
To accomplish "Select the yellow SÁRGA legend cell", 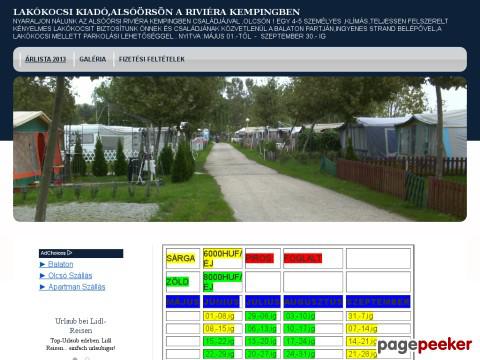I will [x=183, y=258].
